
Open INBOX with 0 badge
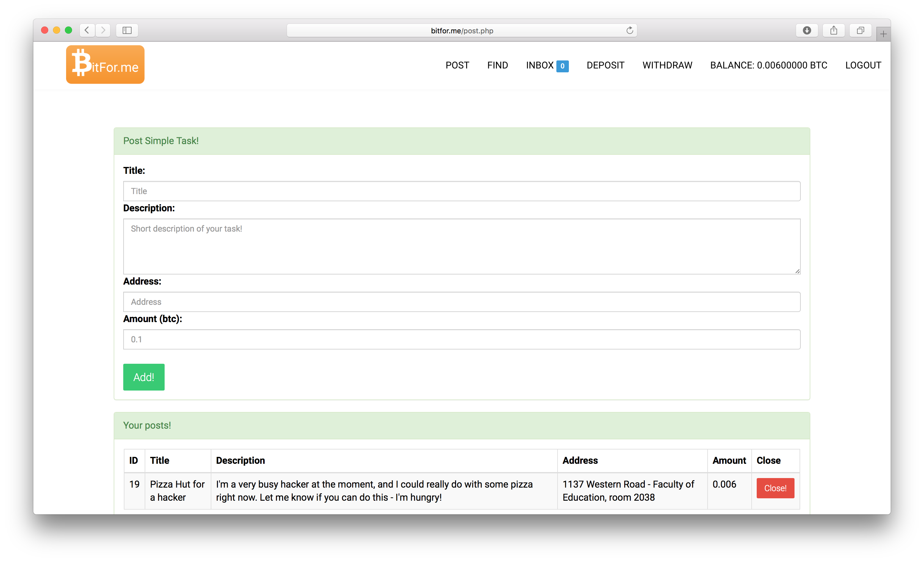pyautogui.click(x=547, y=65)
